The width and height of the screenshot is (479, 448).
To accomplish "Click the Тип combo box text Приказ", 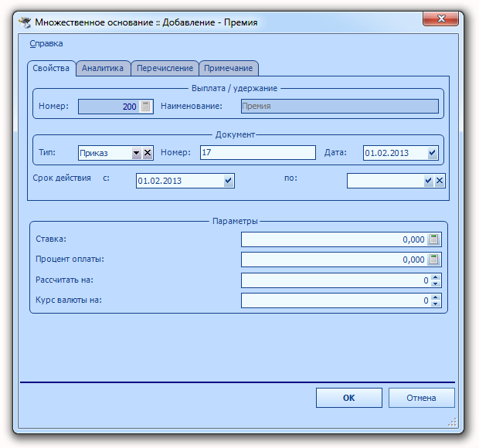I will (93, 153).
